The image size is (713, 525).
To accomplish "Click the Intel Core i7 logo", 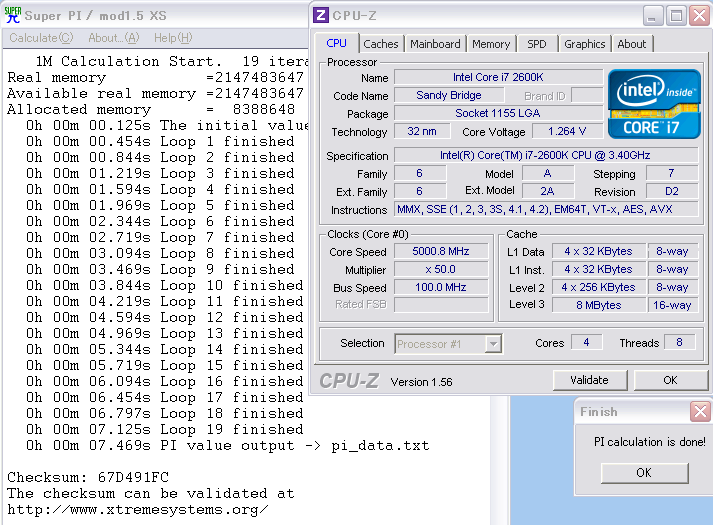I will (x=654, y=104).
